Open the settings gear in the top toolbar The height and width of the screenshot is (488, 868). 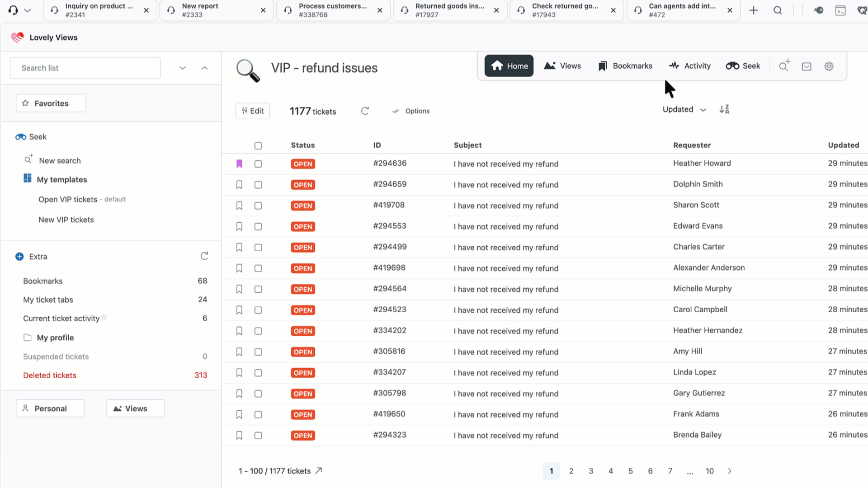(x=829, y=66)
